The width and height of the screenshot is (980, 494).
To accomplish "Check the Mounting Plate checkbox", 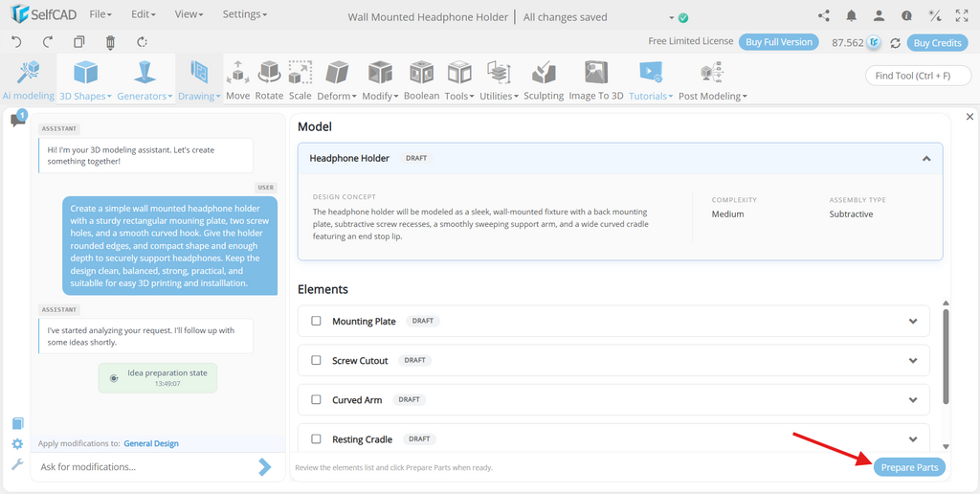I will coord(316,321).
